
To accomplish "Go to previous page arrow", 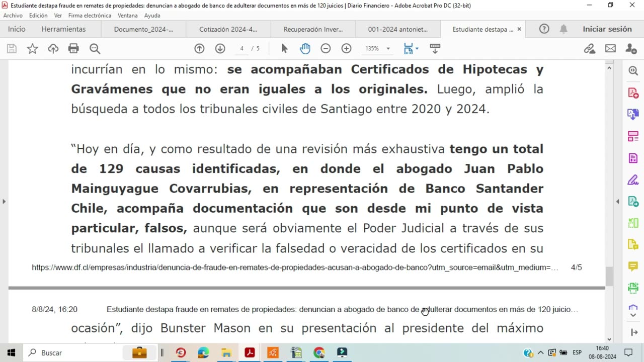I will click(199, 49).
